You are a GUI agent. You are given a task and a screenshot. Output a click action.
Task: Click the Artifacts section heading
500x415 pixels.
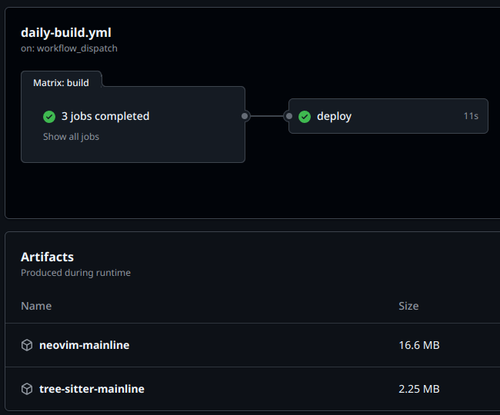coord(47,257)
